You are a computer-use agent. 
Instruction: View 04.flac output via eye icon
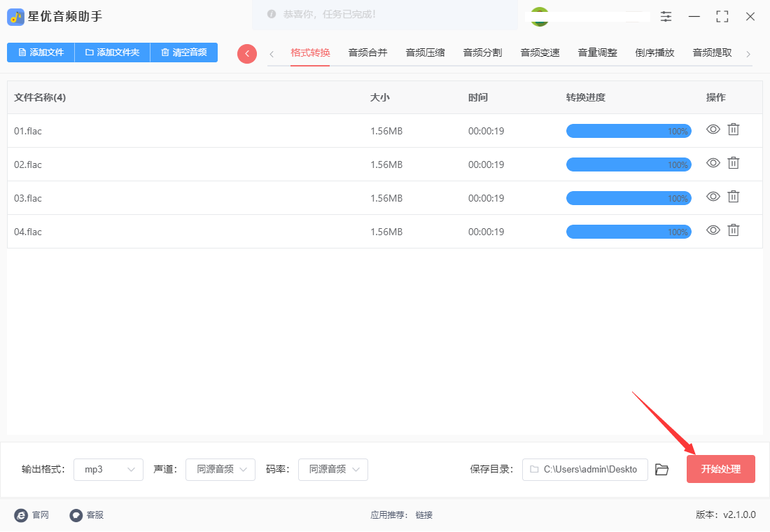[713, 230]
